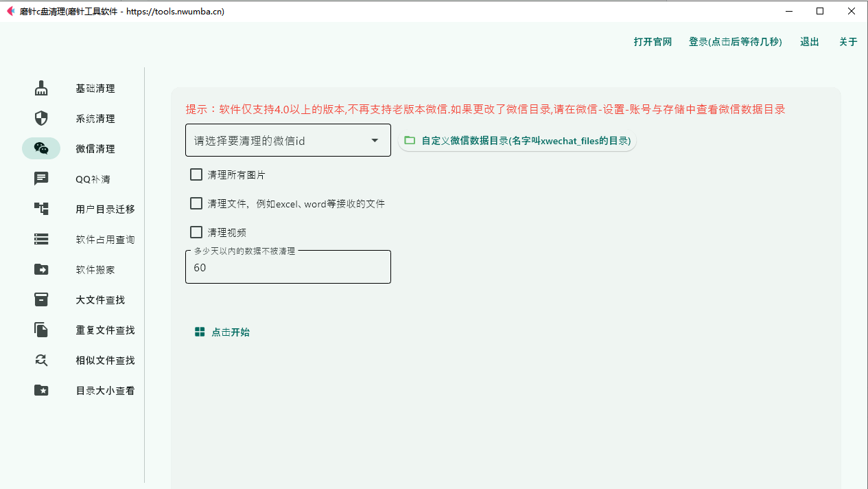This screenshot has width=868, height=489.
Task: Click the tree icon for 用户目录迁移
Action: pyautogui.click(x=41, y=209)
